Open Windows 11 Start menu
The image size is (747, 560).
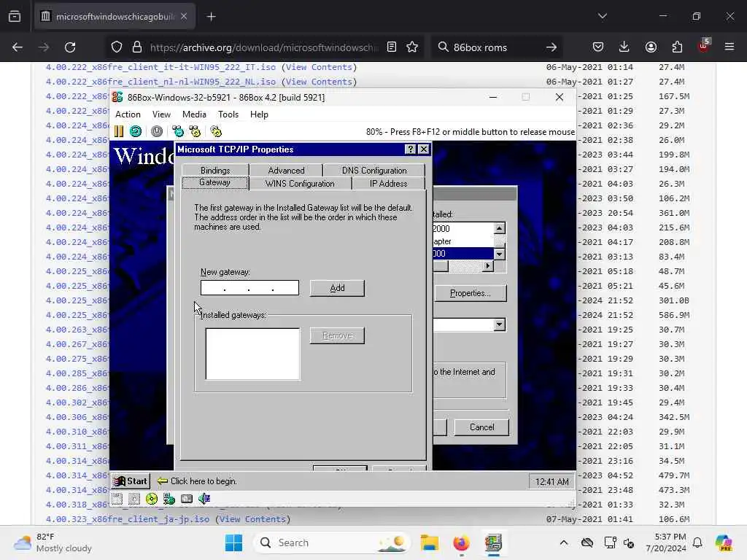click(x=233, y=542)
